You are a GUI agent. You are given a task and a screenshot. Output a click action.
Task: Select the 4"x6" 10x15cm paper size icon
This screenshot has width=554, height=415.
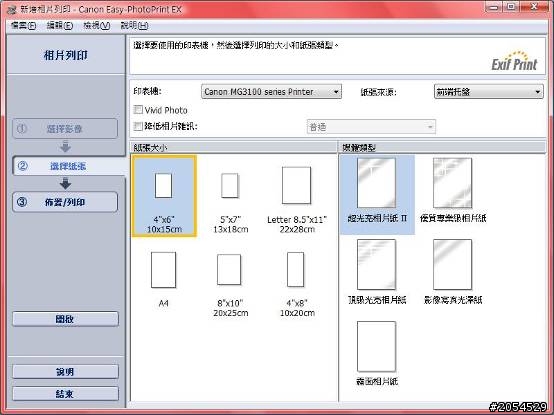click(164, 185)
